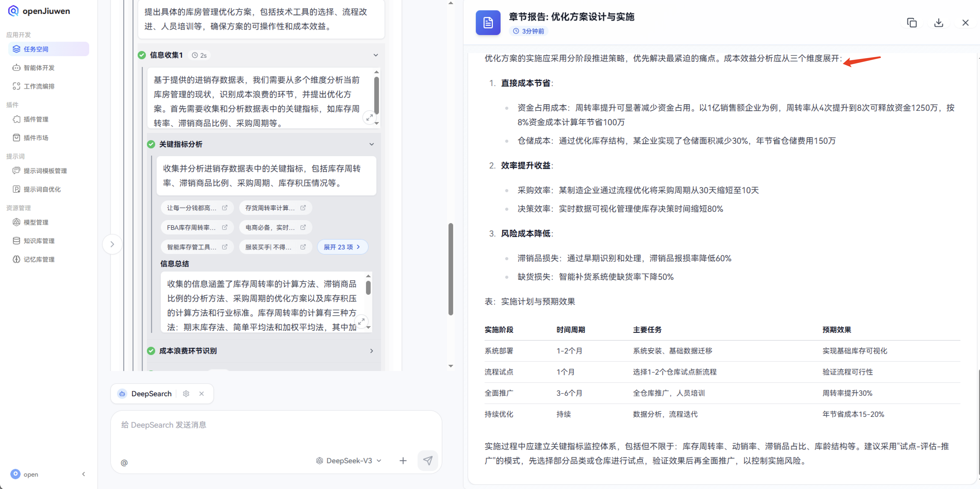Download the 章节报告 report

939,23
